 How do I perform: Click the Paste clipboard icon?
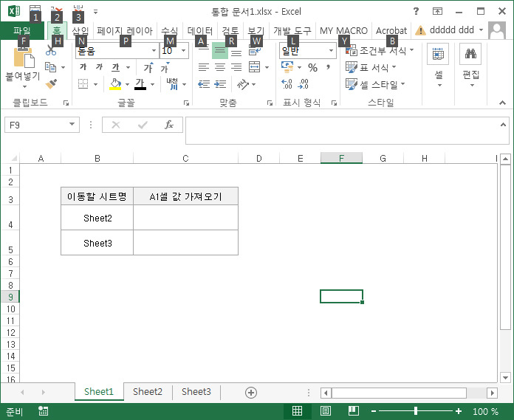coord(24,58)
